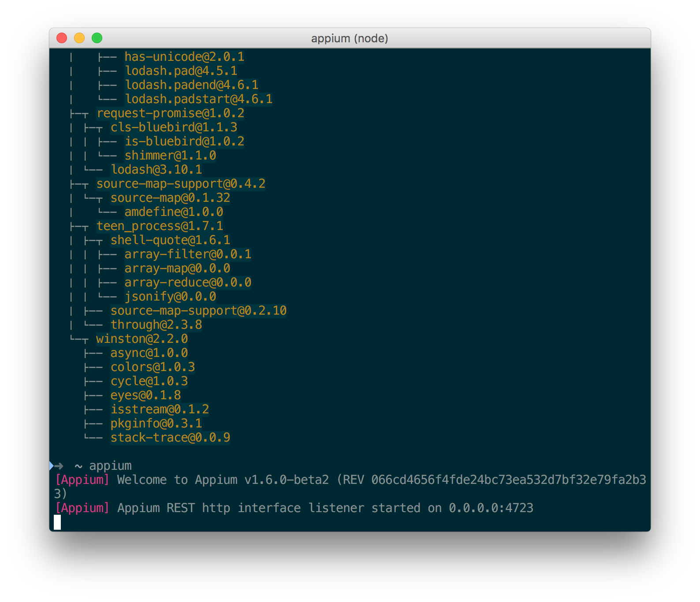The width and height of the screenshot is (700, 602).
Task: Click on lodash.padstart@4.6.1
Action: [199, 99]
